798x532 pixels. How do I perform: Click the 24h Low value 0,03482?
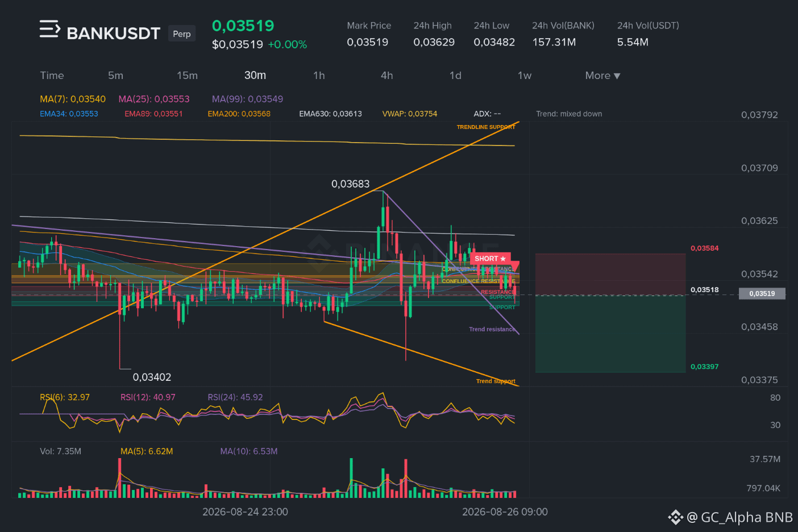pyautogui.click(x=494, y=42)
